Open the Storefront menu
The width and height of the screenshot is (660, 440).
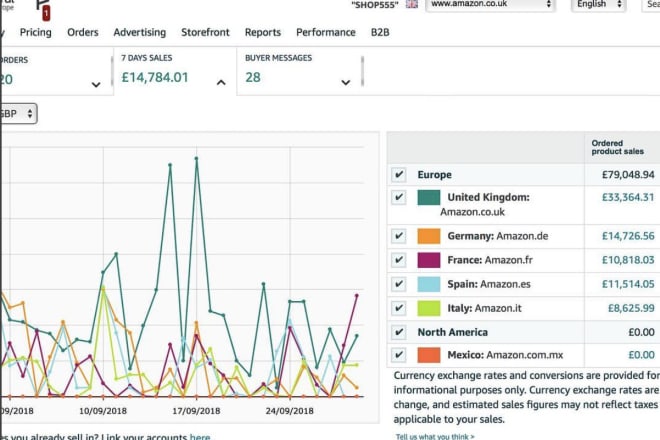(x=205, y=32)
